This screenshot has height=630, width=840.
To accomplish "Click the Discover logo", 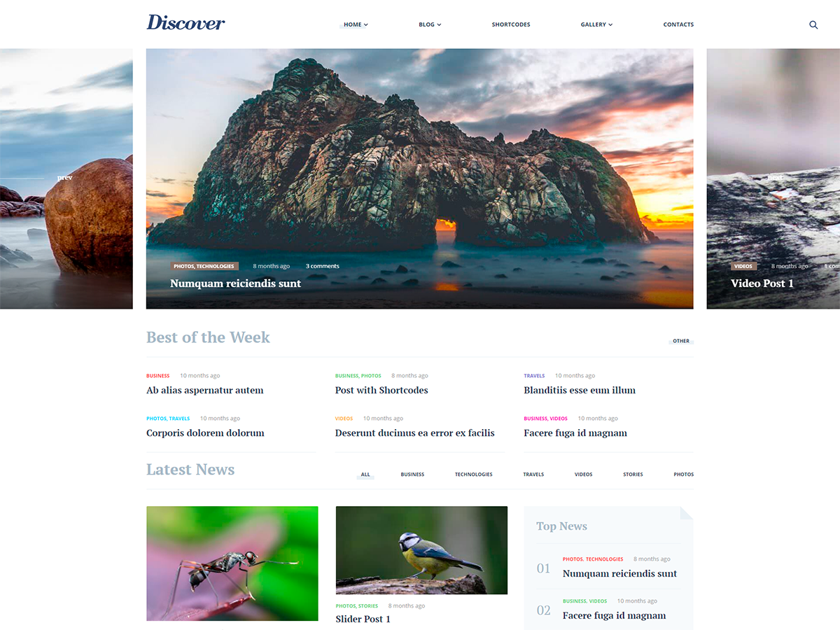I will pos(185,23).
